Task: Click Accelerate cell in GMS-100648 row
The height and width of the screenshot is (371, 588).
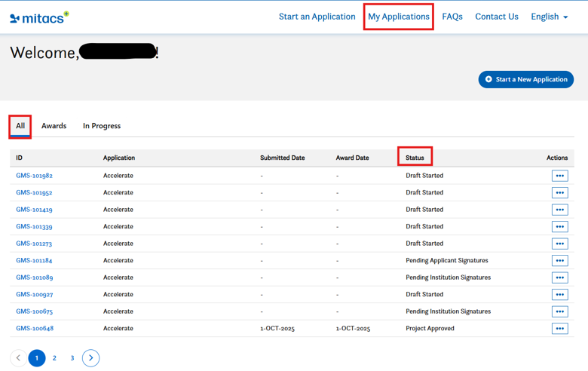Action: [x=118, y=328]
